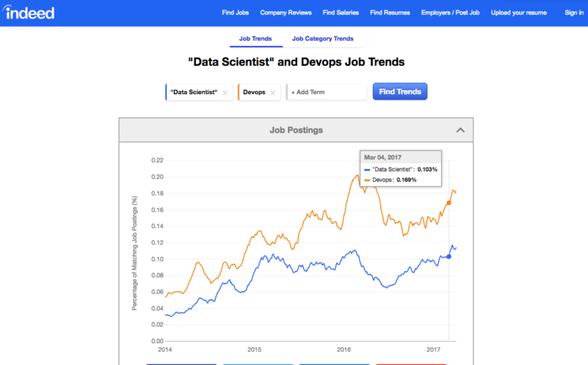Open Find Jobs in navigation
Viewport: 588px width, 365px height.
pos(236,12)
